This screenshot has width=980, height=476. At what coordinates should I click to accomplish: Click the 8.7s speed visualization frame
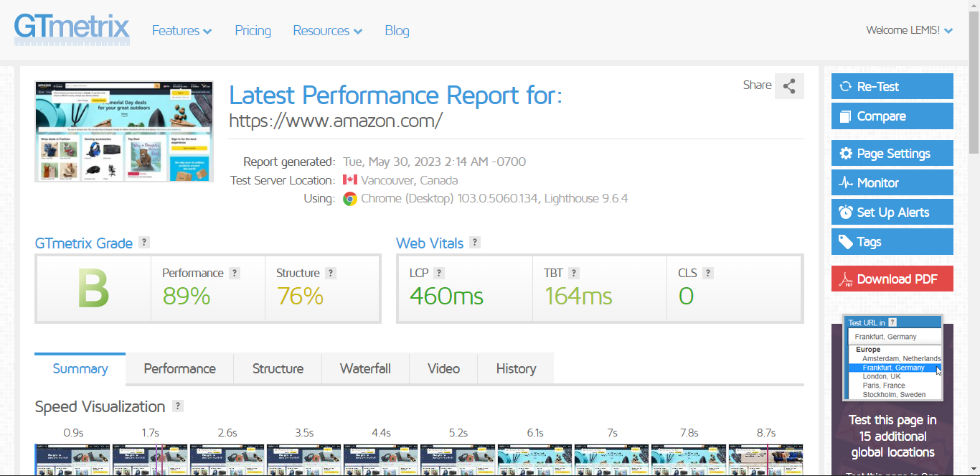[x=766, y=459]
